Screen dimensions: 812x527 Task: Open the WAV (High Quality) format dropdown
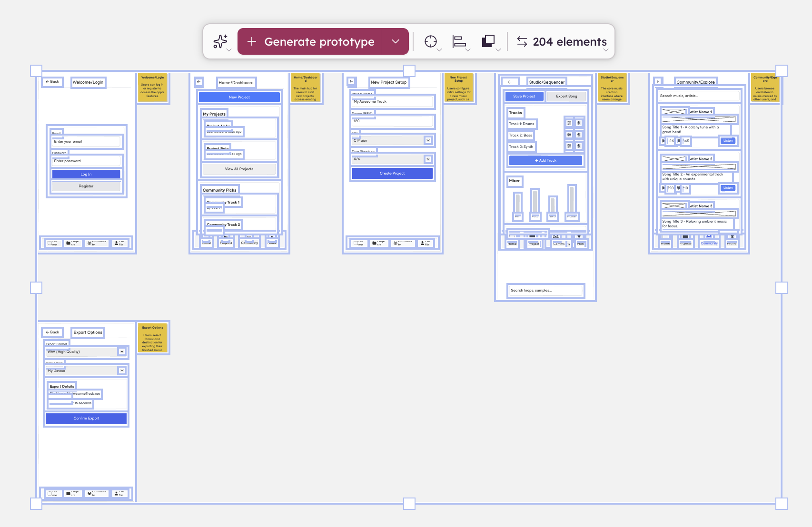[122, 351]
